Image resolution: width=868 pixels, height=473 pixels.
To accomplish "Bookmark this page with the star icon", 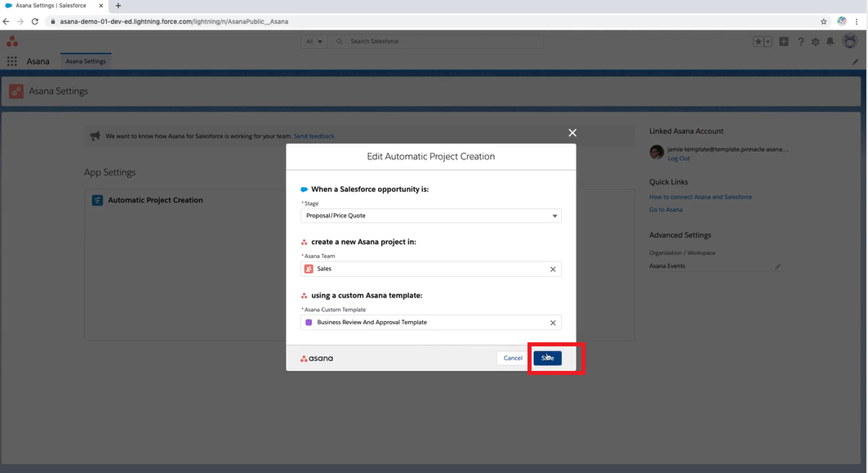I will click(824, 21).
